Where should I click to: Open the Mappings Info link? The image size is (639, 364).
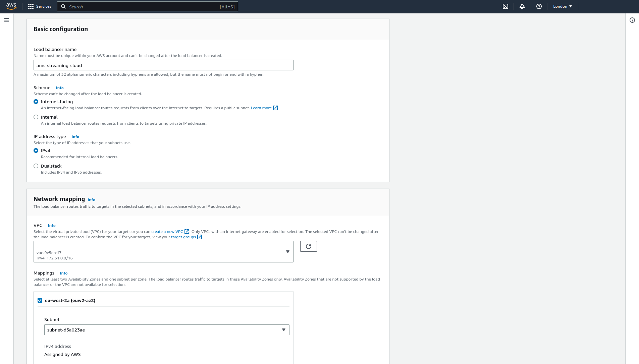click(x=64, y=273)
